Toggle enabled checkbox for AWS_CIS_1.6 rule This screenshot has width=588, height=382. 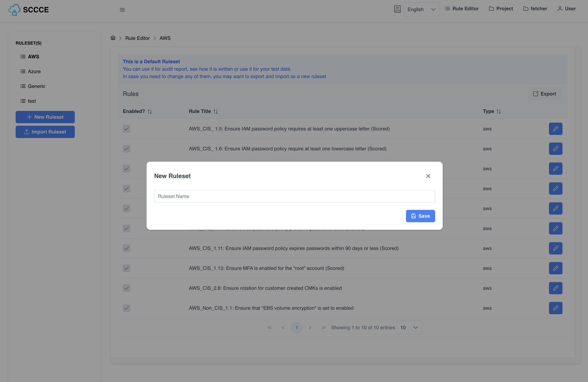127,149
